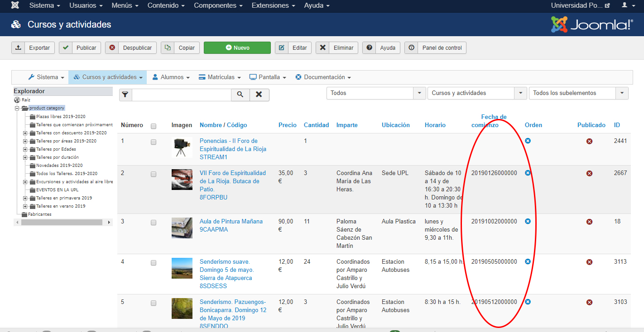Click thumbnail image of VII Foro de Espiritualidad
This screenshot has height=332, width=644.
(x=182, y=180)
